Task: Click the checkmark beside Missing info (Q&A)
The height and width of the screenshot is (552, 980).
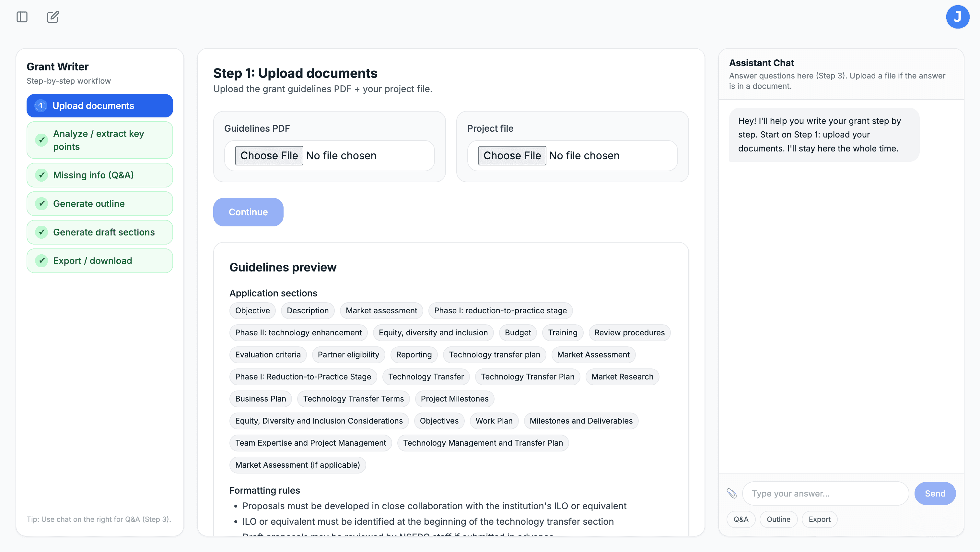Action: click(42, 175)
